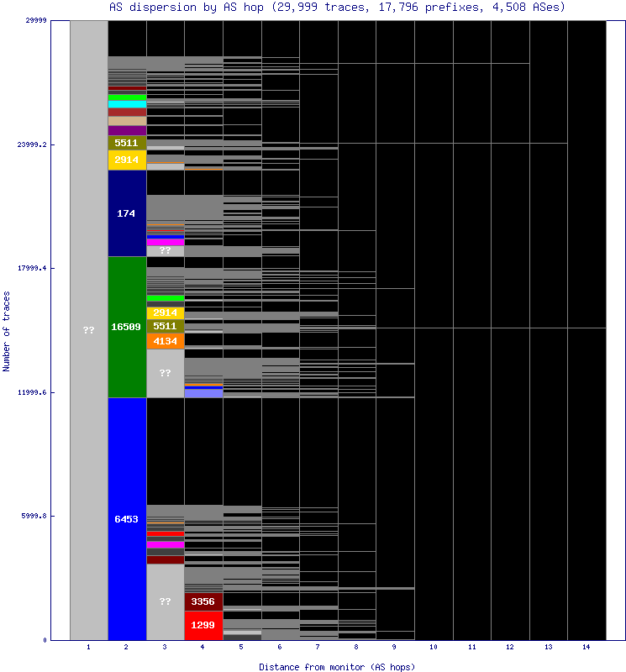Click the x-axis tick label 14
The image size is (626, 672).
click(586, 648)
